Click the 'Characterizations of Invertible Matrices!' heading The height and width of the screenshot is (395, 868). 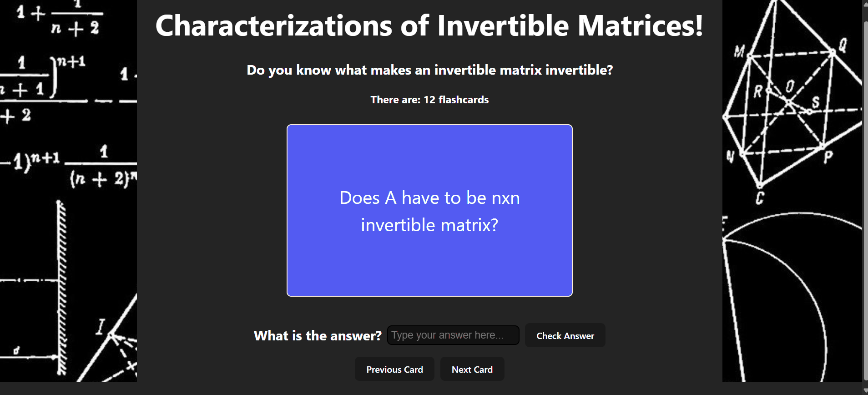tap(429, 25)
